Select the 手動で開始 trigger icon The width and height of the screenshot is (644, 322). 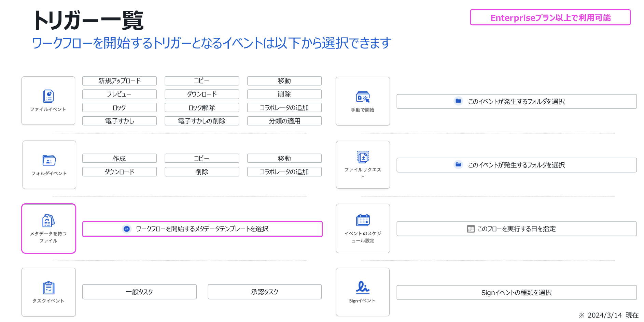tap(363, 97)
